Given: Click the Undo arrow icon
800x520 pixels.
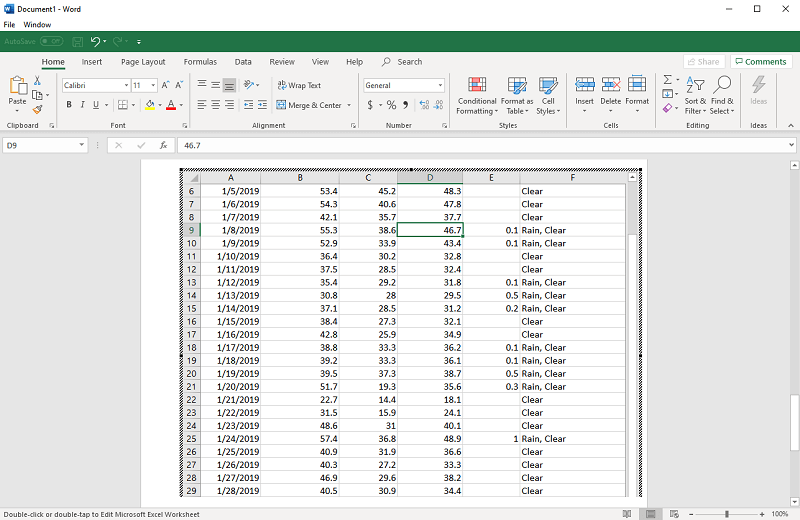Looking at the screenshot, I should click(x=95, y=41).
